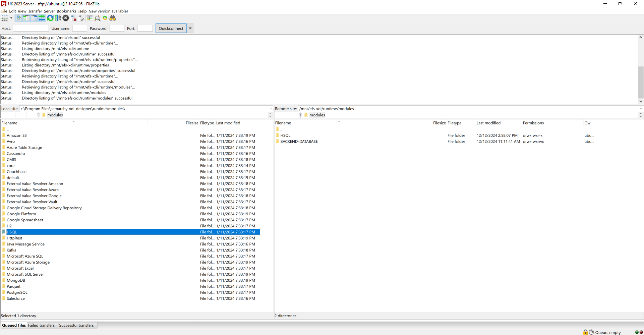644x335 pixels.
Task: Open the Help menu
Action: tap(82, 11)
